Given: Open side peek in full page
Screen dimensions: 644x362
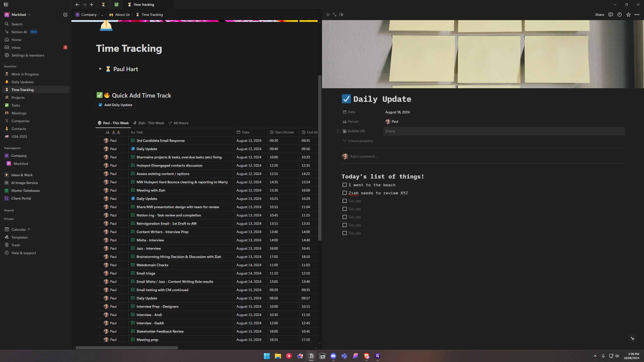Looking at the screenshot, I should (335, 15).
